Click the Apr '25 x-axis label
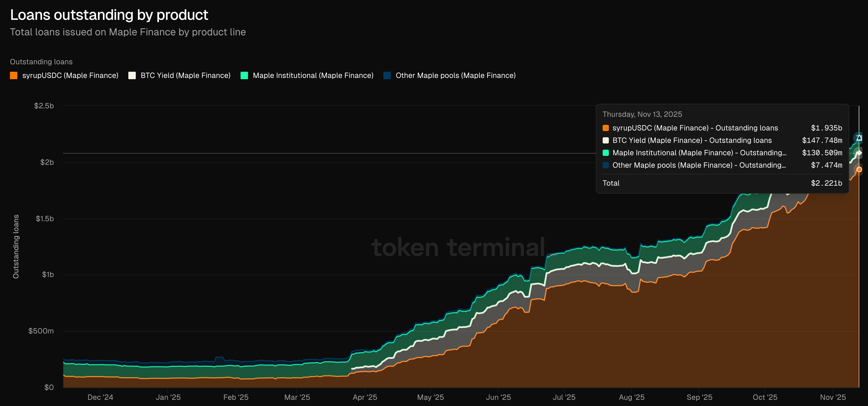Screen dimensions: 868x406 coord(365,397)
